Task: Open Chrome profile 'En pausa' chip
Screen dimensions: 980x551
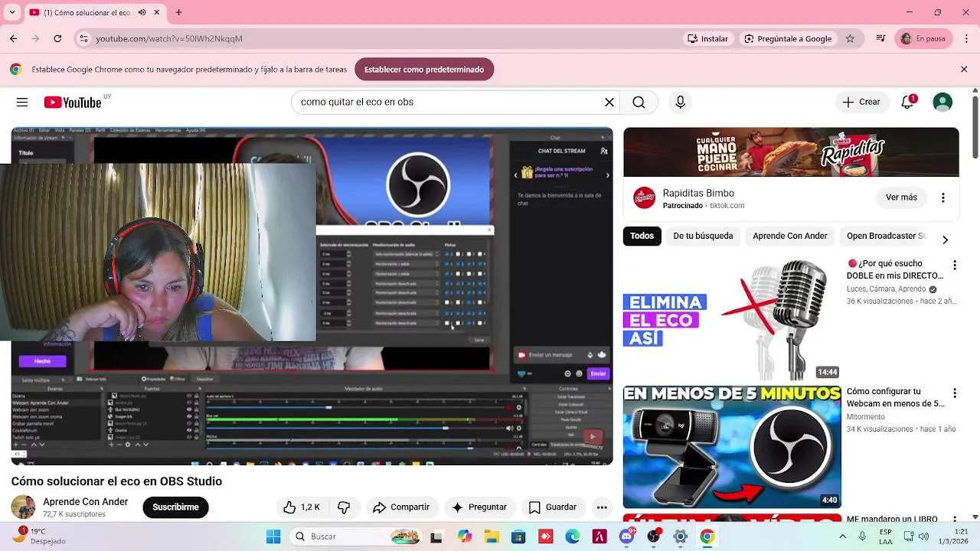Action: [x=924, y=38]
